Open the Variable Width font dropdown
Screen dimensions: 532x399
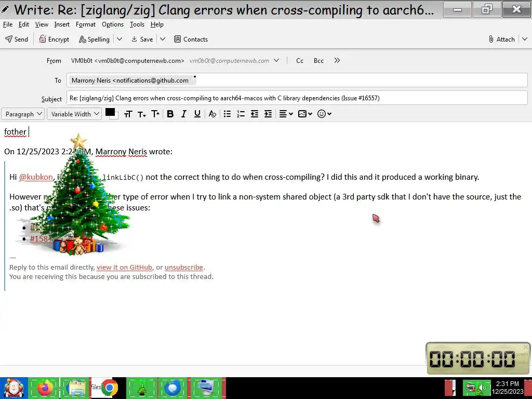click(74, 114)
